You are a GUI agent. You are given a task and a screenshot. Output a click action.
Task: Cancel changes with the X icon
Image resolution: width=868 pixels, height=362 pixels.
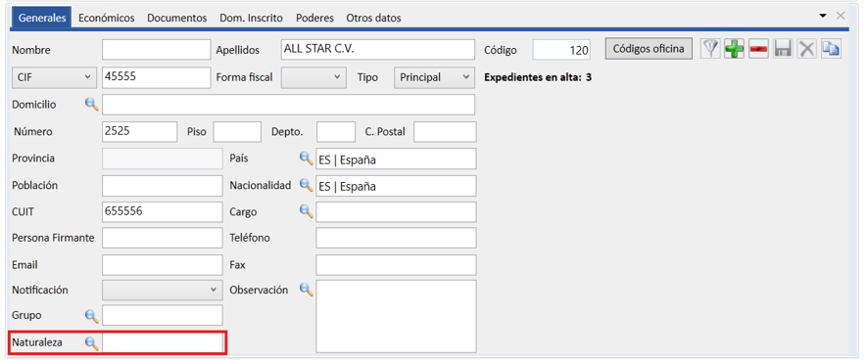click(806, 49)
